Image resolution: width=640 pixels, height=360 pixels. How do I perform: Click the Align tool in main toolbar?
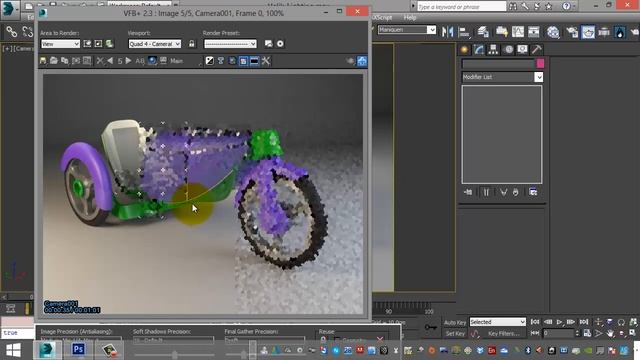(x=464, y=32)
